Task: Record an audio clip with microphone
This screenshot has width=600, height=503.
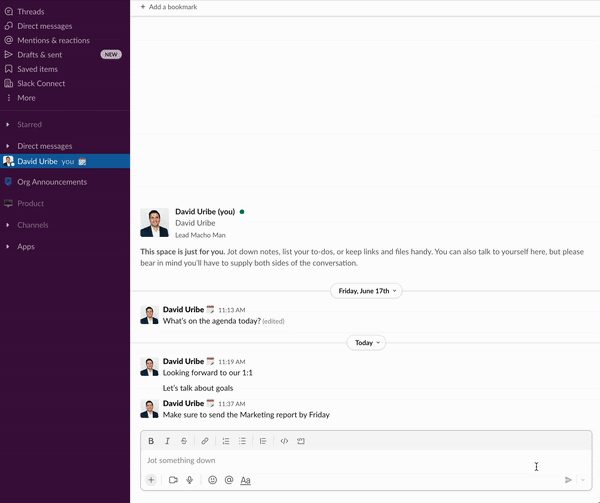Action: tap(190, 480)
